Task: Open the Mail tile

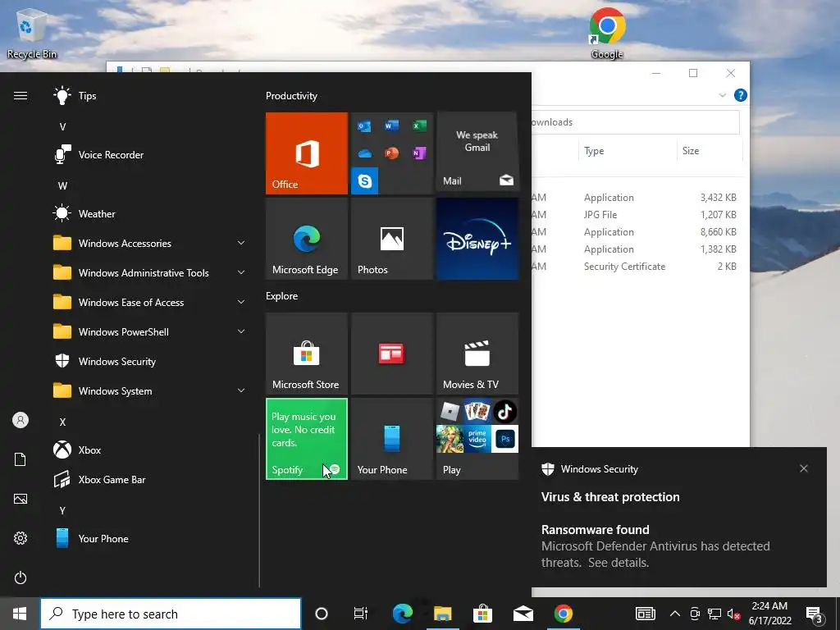Action: pos(477,152)
